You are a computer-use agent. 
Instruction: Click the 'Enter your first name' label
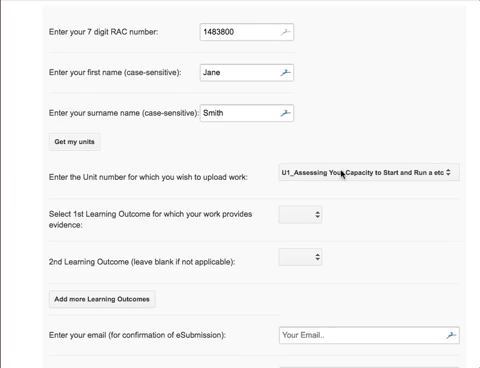click(x=115, y=73)
